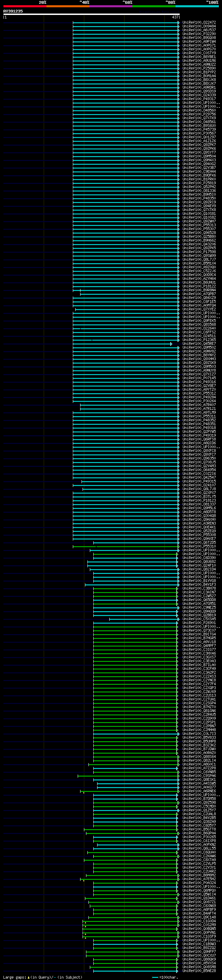The image size is (222, 980).
Task: Click the red ~20% identity legend bar
Action: pos(25,6)
